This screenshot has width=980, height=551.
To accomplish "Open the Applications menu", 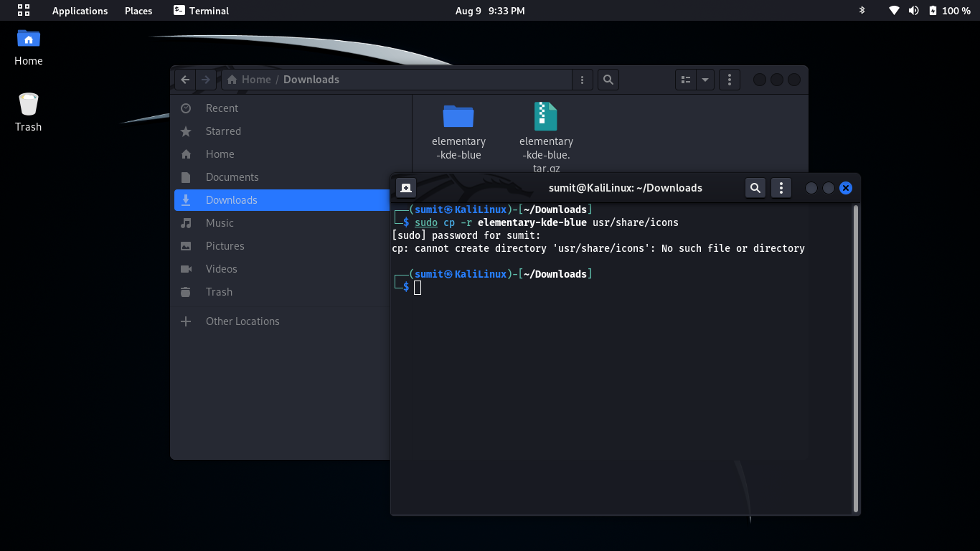I will (x=80, y=11).
